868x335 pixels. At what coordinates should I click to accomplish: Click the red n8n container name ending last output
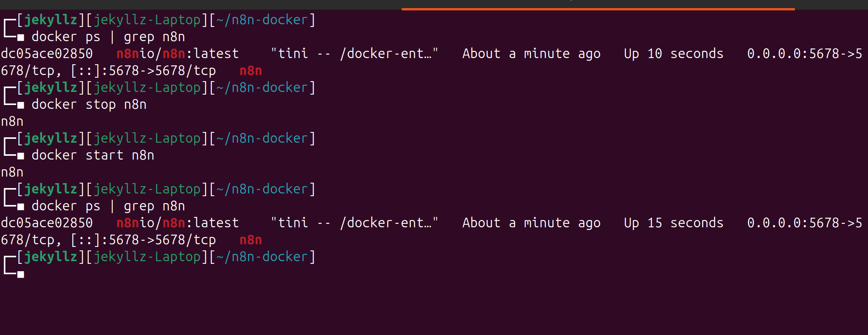250,240
